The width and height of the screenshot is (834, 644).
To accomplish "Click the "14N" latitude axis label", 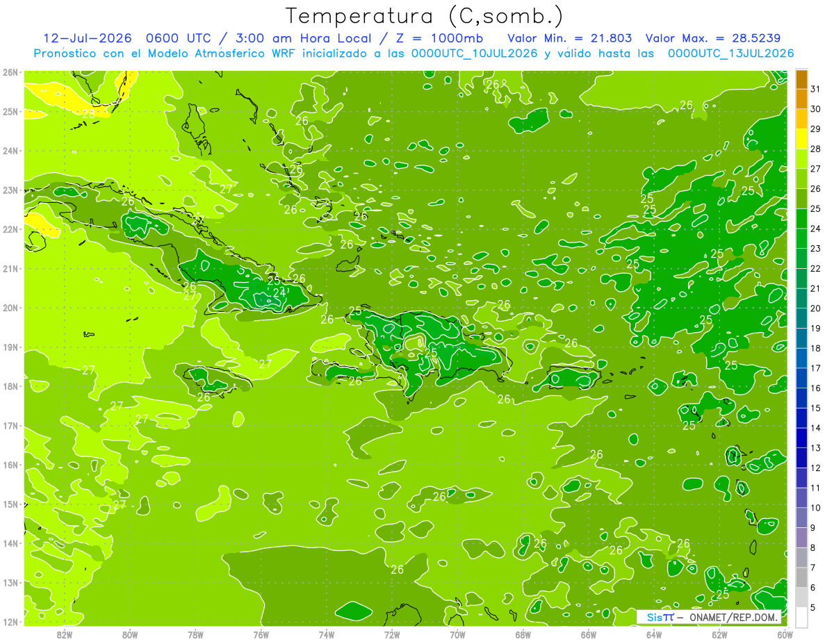I will pyautogui.click(x=10, y=543).
